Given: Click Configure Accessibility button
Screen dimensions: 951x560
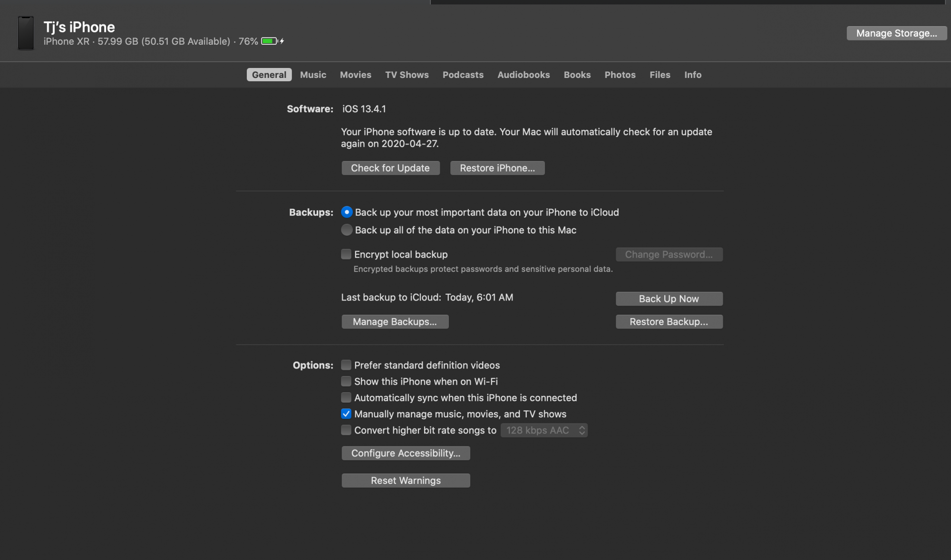Looking at the screenshot, I should [x=406, y=453].
